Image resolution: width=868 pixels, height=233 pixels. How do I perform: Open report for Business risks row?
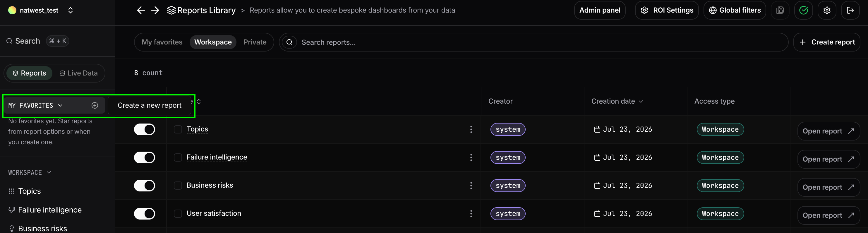pyautogui.click(x=828, y=187)
